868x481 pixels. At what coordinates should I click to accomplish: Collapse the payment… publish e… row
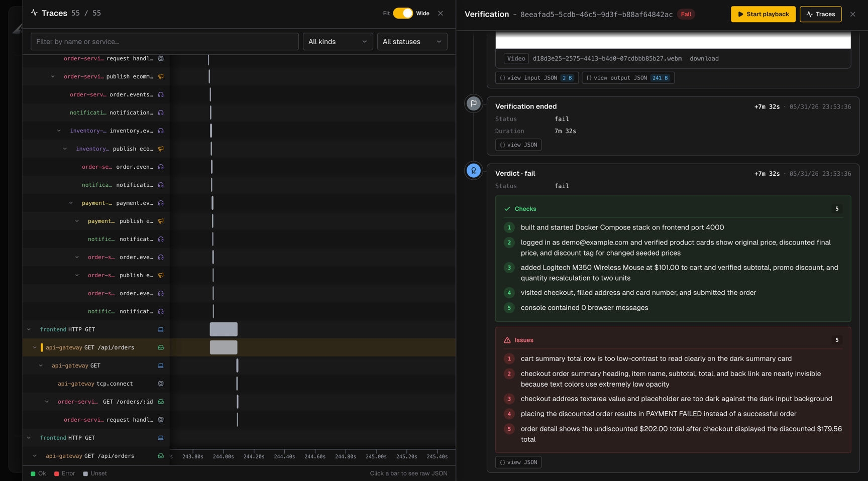pyautogui.click(x=77, y=221)
